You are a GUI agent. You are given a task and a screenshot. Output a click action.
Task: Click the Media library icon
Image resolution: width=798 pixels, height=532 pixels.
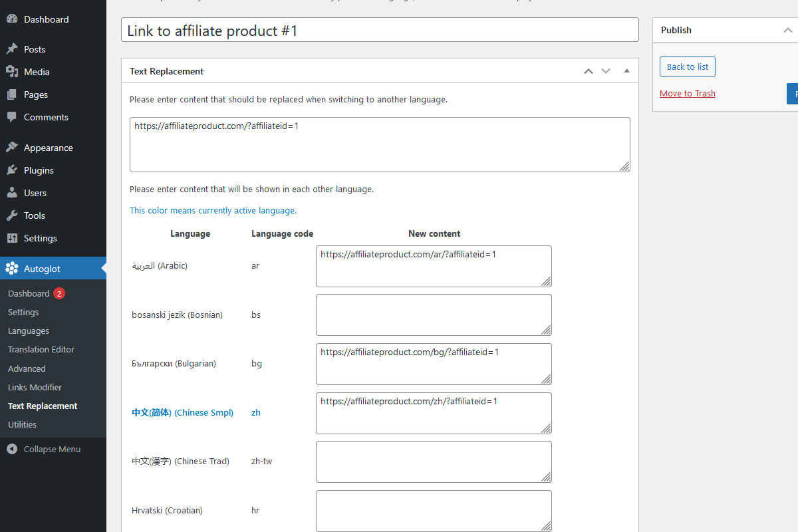click(x=12, y=72)
